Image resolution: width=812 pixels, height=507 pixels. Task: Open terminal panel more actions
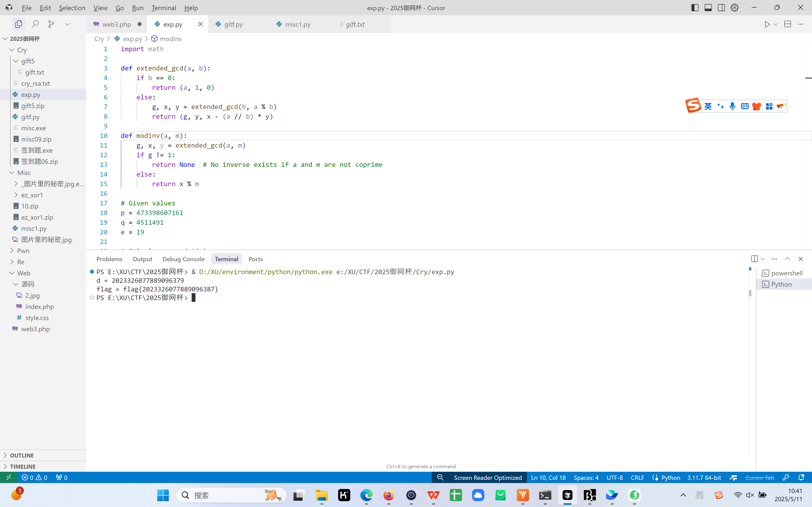coord(774,259)
